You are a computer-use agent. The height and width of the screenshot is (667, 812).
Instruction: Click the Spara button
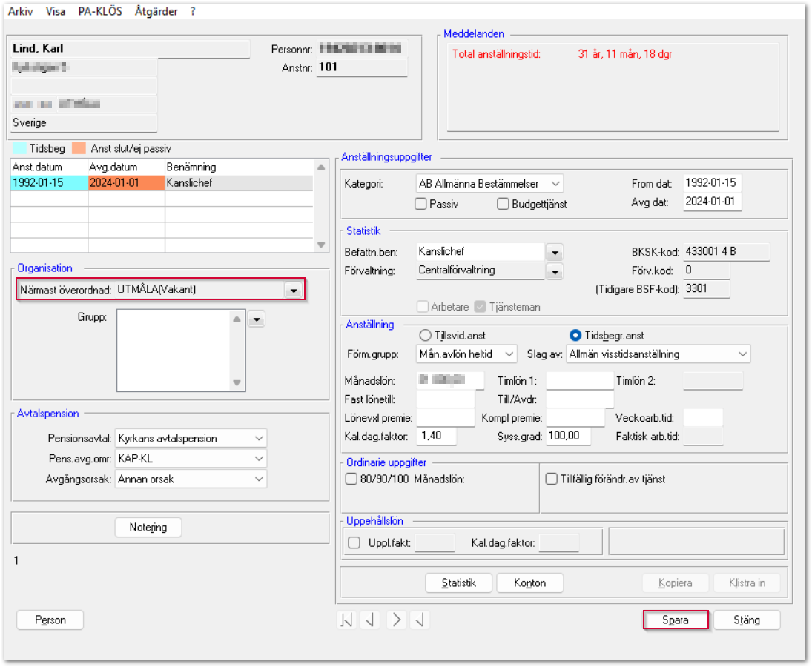click(x=676, y=620)
